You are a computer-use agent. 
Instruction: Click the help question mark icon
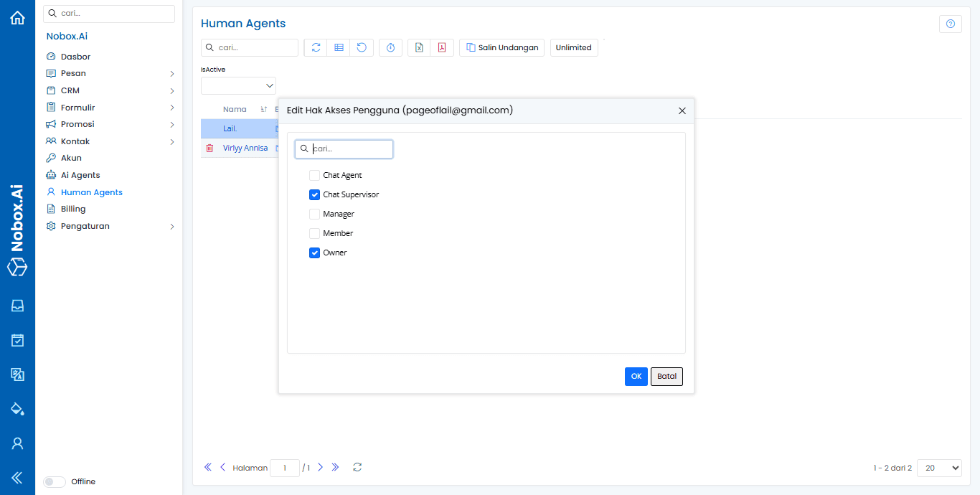point(950,24)
